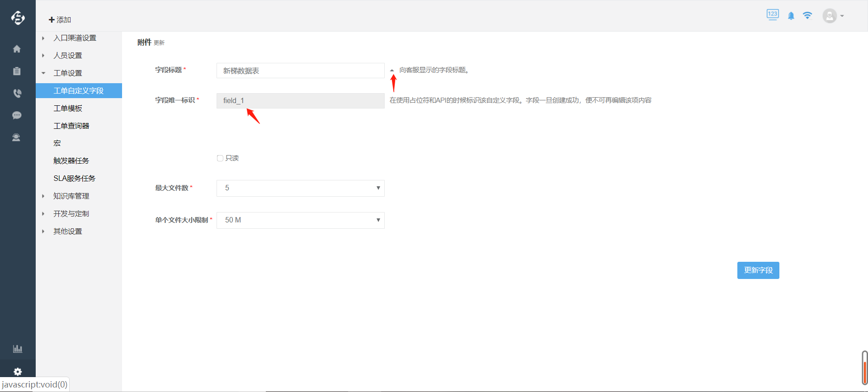This screenshot has width=868, height=392.
Task: Click the 字段标题 input field
Action: coord(300,71)
